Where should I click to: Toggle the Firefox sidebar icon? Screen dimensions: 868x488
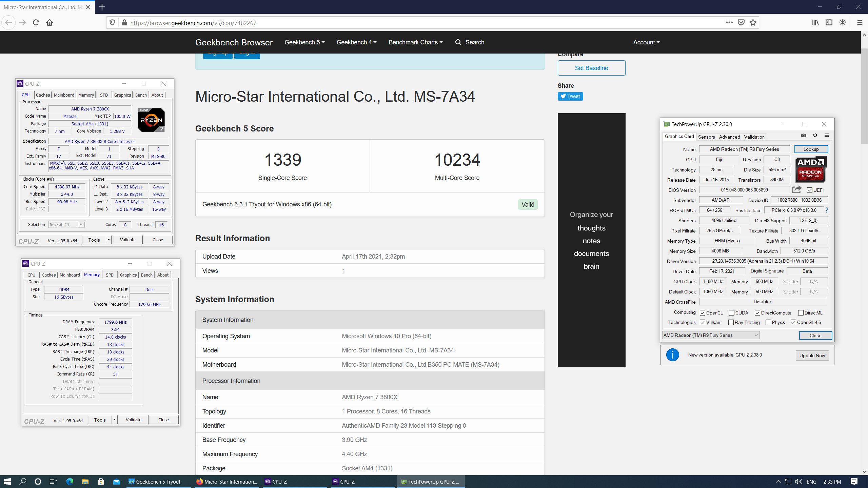click(829, 23)
